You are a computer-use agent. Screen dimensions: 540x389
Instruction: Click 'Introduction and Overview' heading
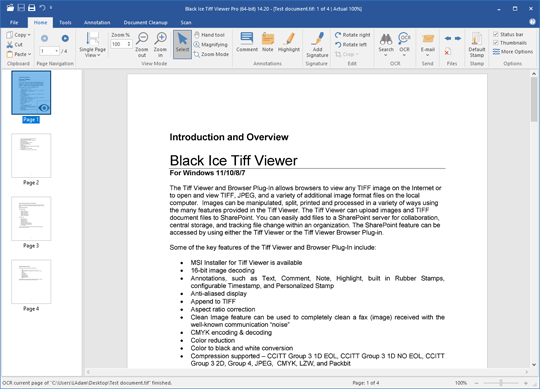229,137
